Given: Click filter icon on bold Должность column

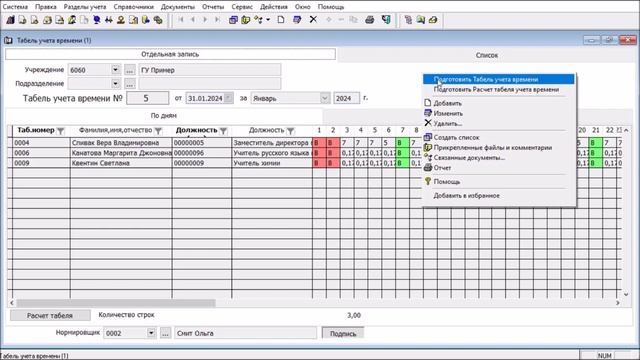Looking at the screenshot, I should [x=223, y=131].
